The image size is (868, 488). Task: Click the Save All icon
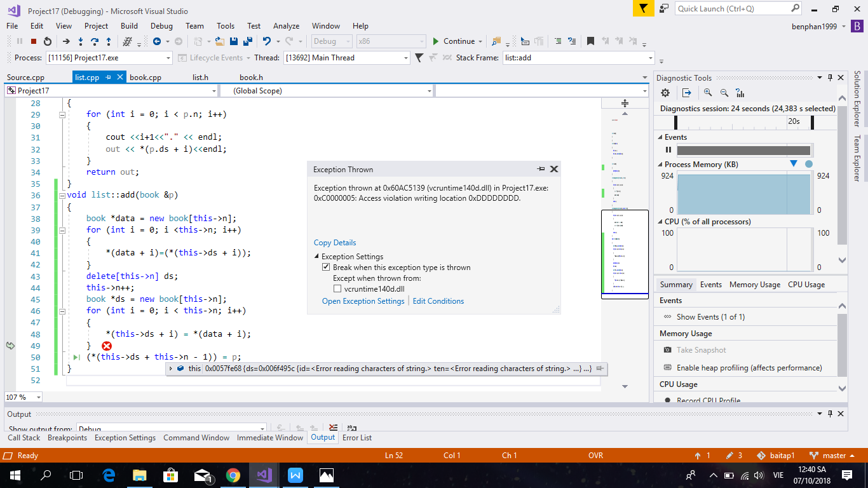click(x=247, y=41)
